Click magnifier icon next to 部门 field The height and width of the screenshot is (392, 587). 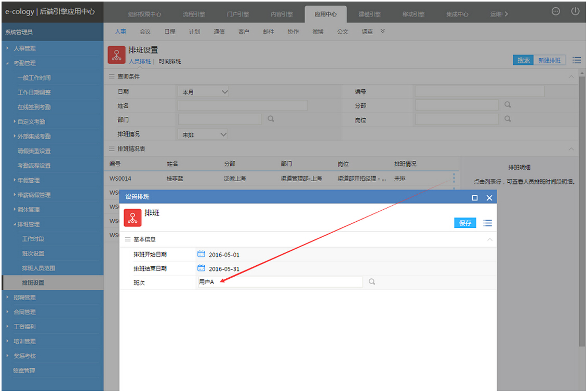coord(271,119)
